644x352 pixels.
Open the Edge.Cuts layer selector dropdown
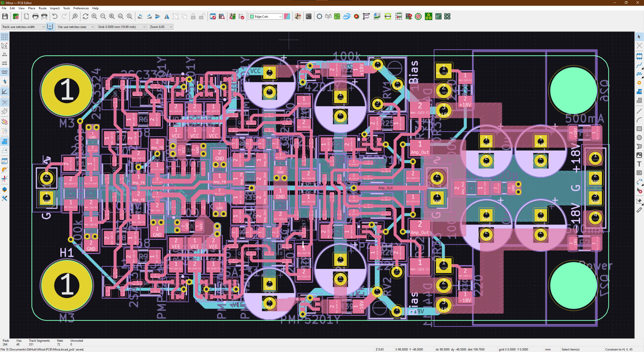pos(265,16)
